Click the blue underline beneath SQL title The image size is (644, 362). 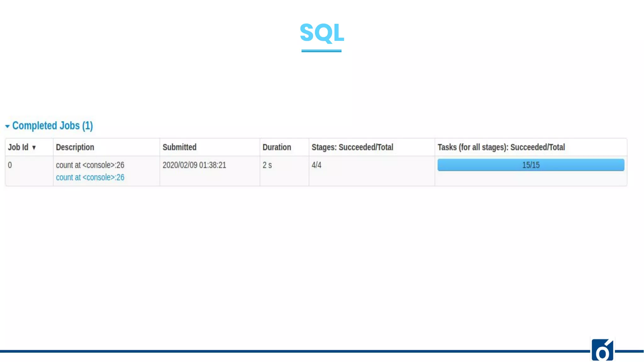pos(321,51)
